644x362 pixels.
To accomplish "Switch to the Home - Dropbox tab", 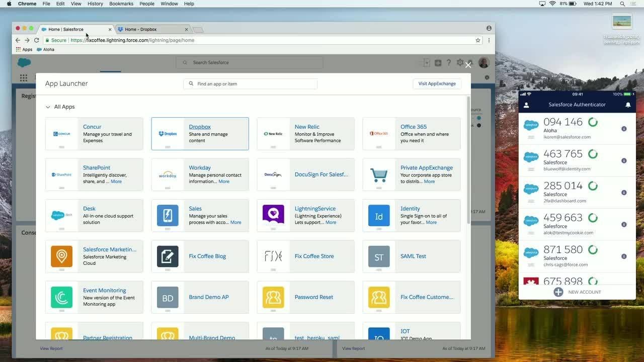I will point(153,29).
